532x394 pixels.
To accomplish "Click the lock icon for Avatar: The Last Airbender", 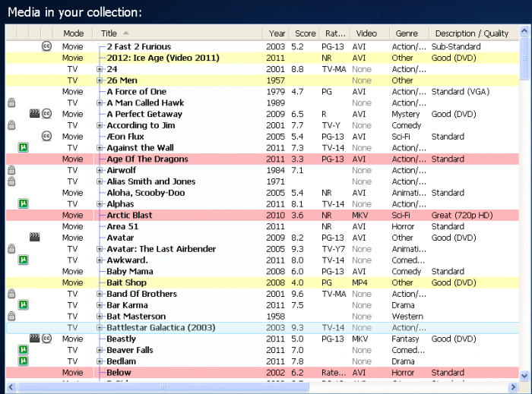I will click(x=11, y=249).
